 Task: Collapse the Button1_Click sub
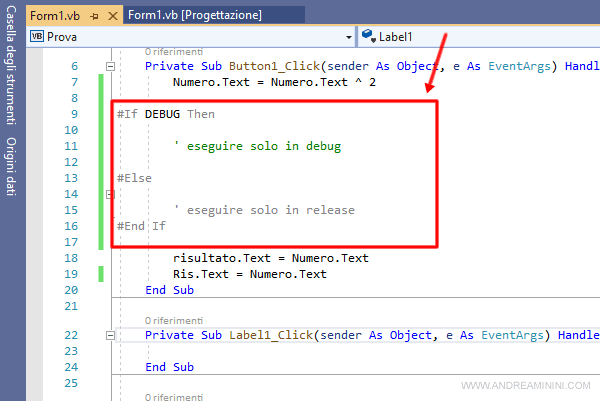(110, 66)
